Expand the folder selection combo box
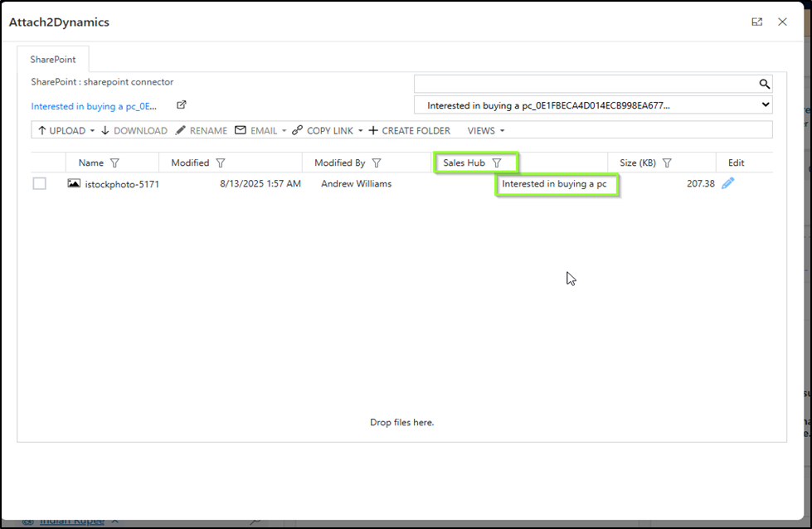This screenshot has width=812, height=529. click(764, 105)
